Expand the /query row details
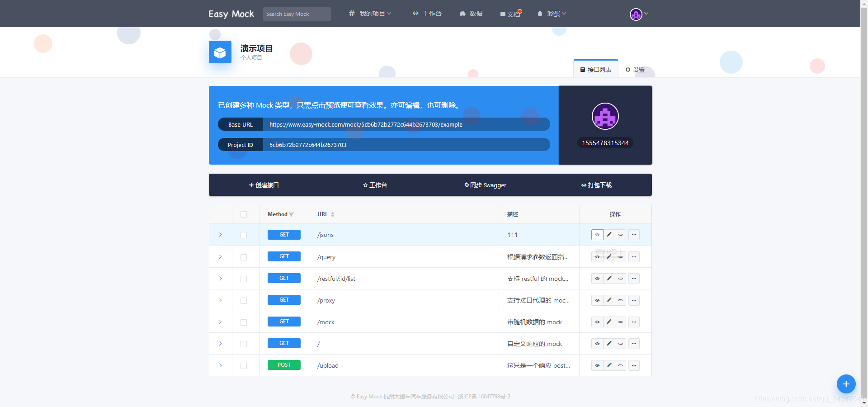 [x=221, y=257]
